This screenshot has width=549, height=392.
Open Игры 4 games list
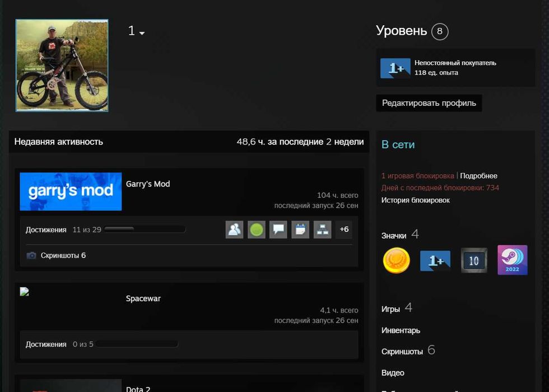pos(397,309)
